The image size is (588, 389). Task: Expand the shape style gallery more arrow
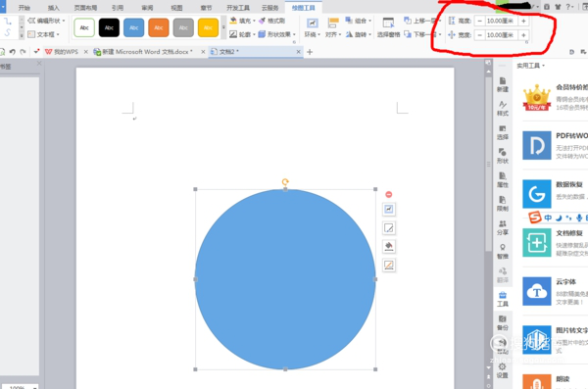[x=223, y=27]
